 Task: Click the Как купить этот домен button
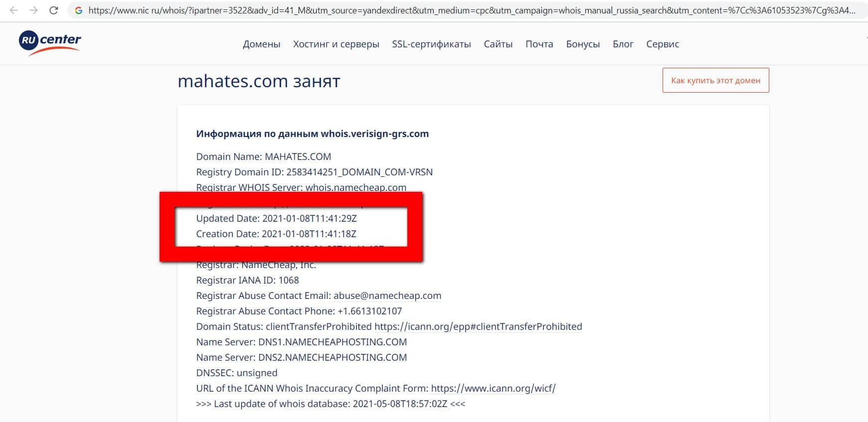point(715,80)
